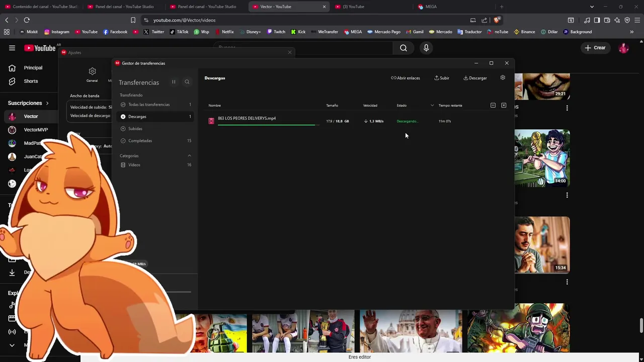Screen dimensions: 644x362
Task: Open the Netflix bookmark
Action: click(224, 32)
